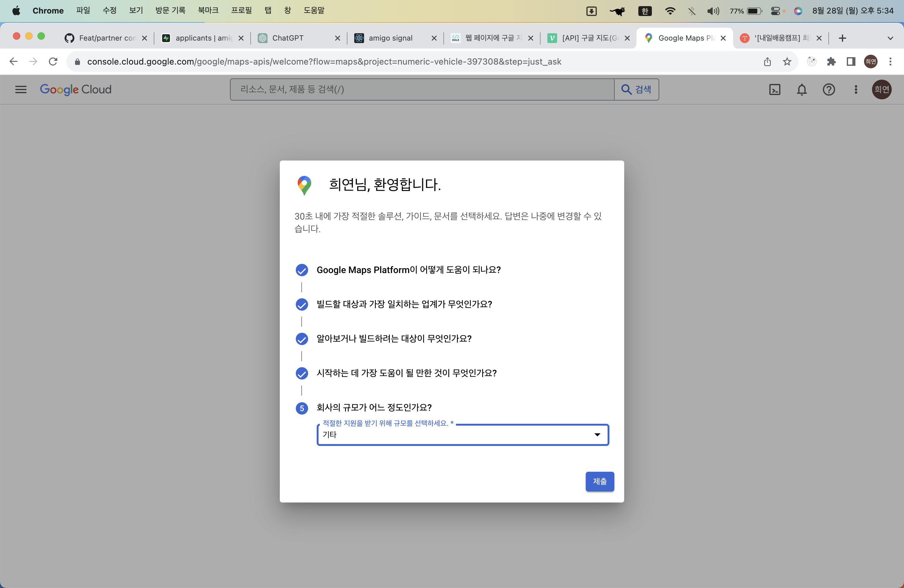Expand the first step Google Maps Platform question

click(x=409, y=270)
